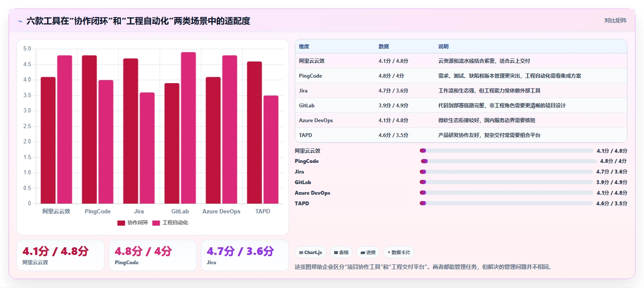Viewport: 644px width, 288px height.
Task: Click the PingCode 协作闭环 bar in chart
Action: click(x=89, y=129)
